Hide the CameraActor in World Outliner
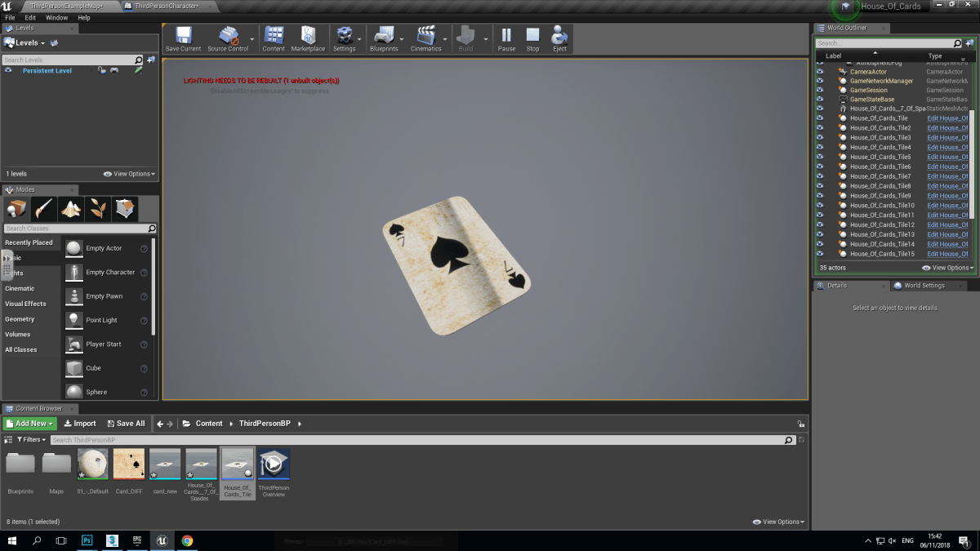The image size is (980, 551). coord(820,72)
